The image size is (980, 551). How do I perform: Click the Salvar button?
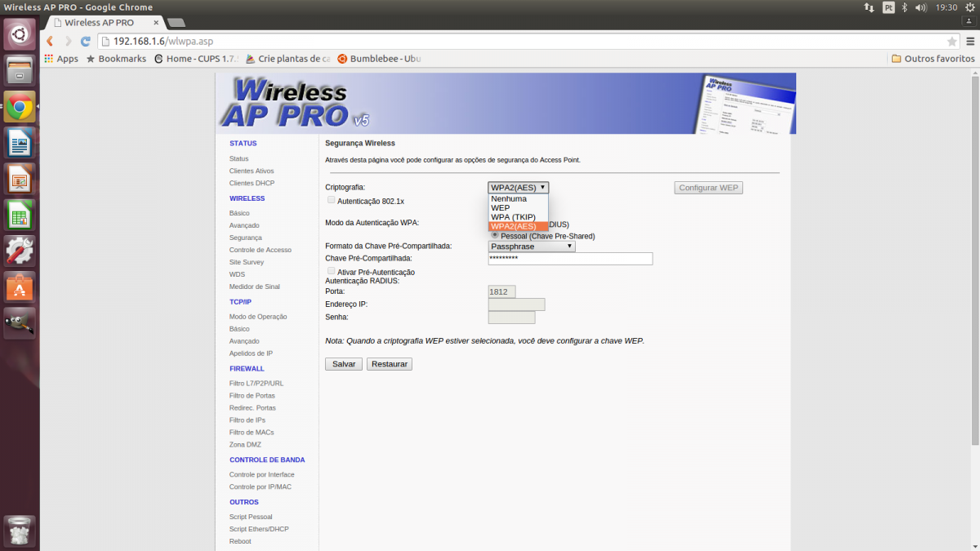(x=344, y=364)
